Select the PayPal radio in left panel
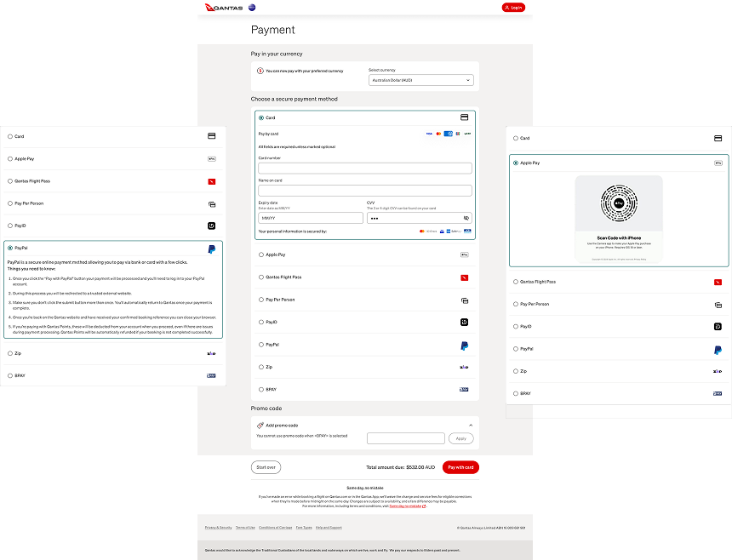The width and height of the screenshot is (732, 560). coord(10,248)
